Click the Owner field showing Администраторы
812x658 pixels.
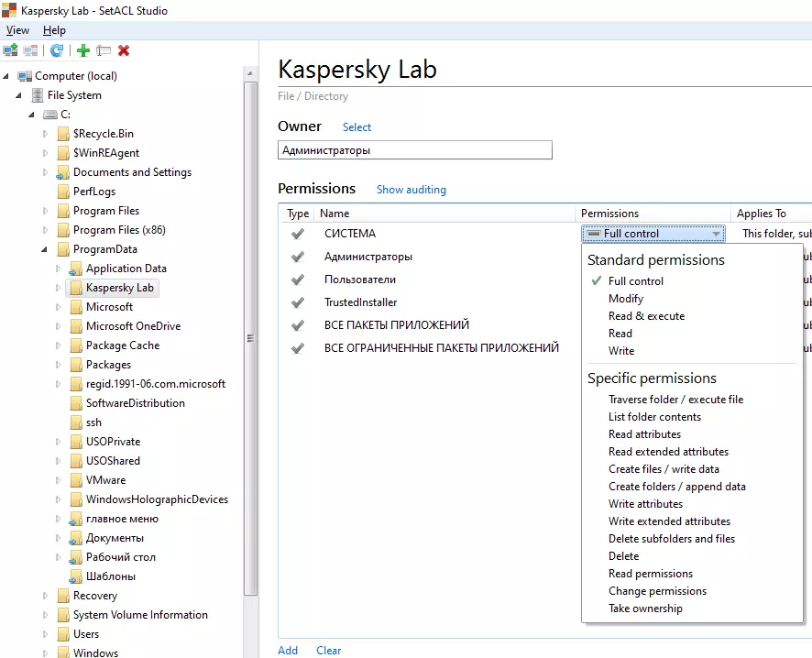point(414,150)
